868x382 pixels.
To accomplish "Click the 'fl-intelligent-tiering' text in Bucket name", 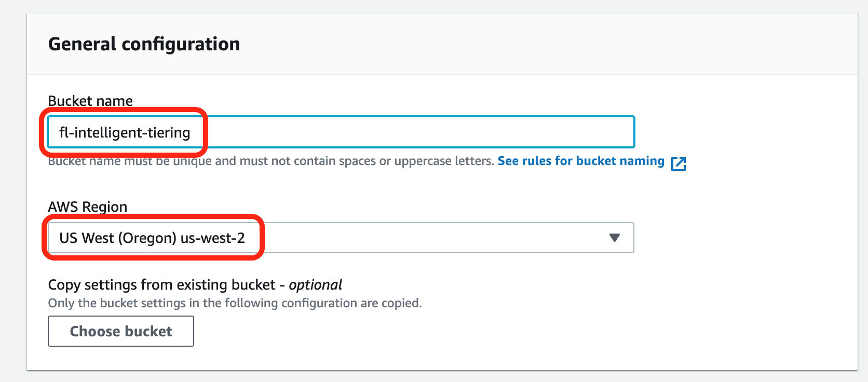I will 125,132.
